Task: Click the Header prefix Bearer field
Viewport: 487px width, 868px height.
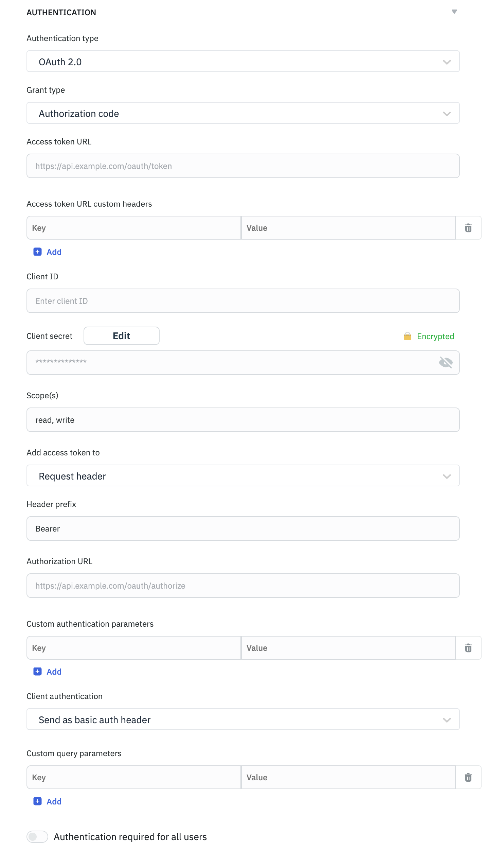Action: (243, 528)
